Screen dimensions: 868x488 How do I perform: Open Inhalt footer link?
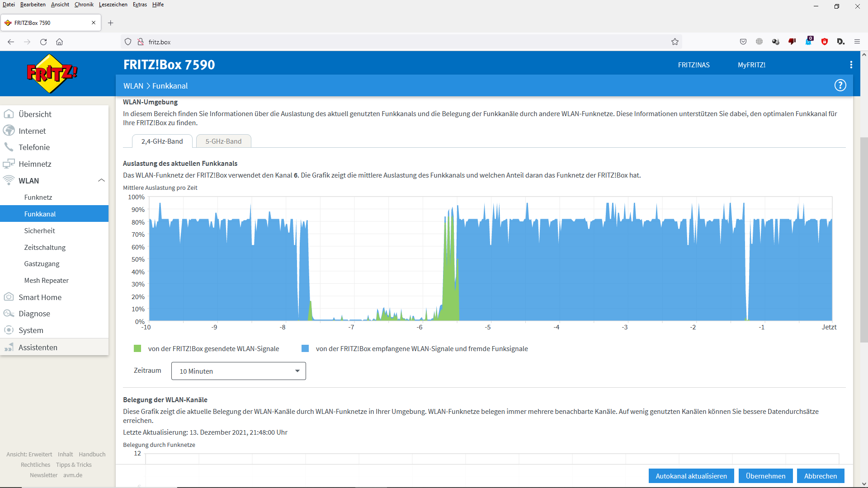66,454
